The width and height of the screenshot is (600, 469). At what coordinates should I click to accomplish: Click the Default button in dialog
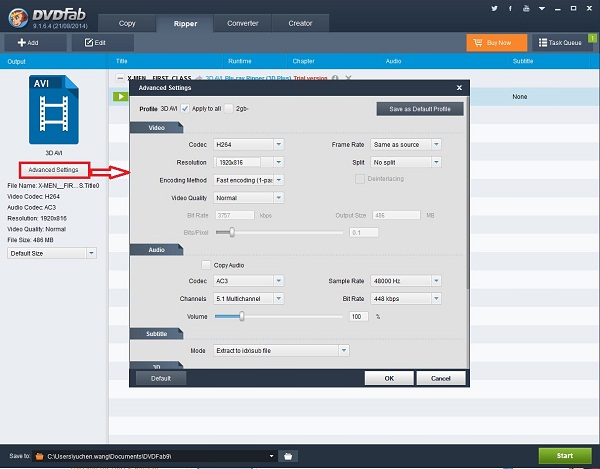(x=161, y=378)
